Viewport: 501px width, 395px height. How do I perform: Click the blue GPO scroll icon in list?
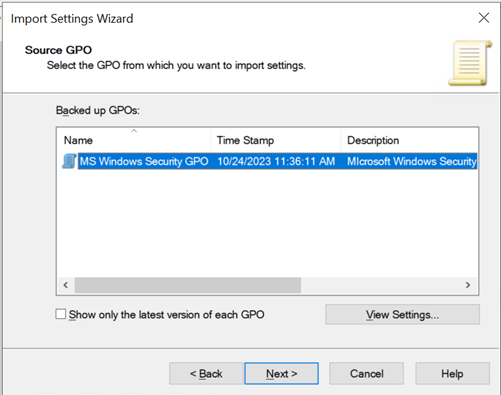pyautogui.click(x=69, y=161)
